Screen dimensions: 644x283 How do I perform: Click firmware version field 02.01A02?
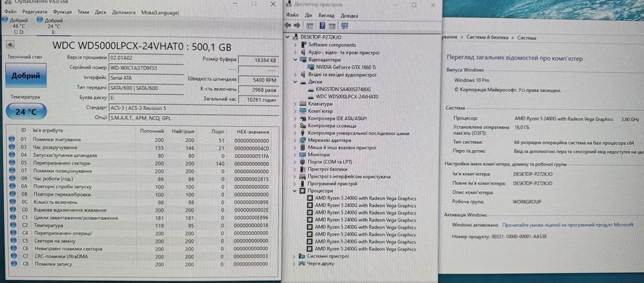(x=146, y=58)
